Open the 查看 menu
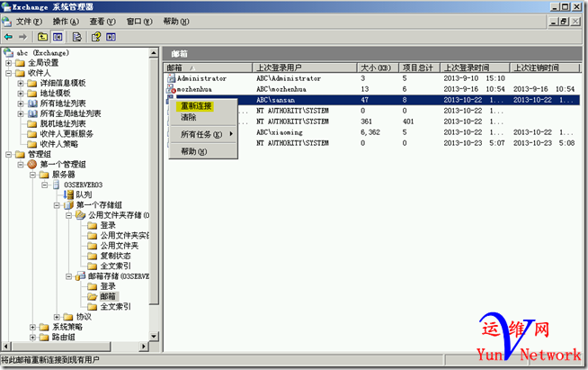 click(x=102, y=22)
